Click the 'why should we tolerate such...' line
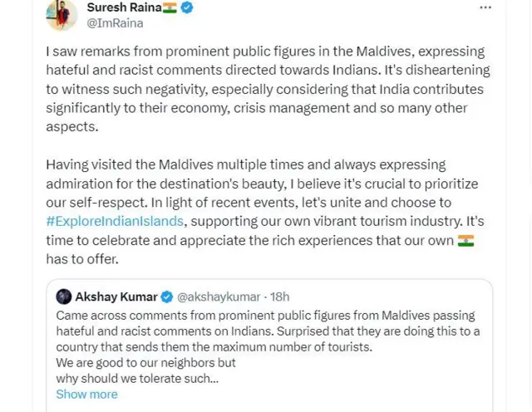 (136, 378)
